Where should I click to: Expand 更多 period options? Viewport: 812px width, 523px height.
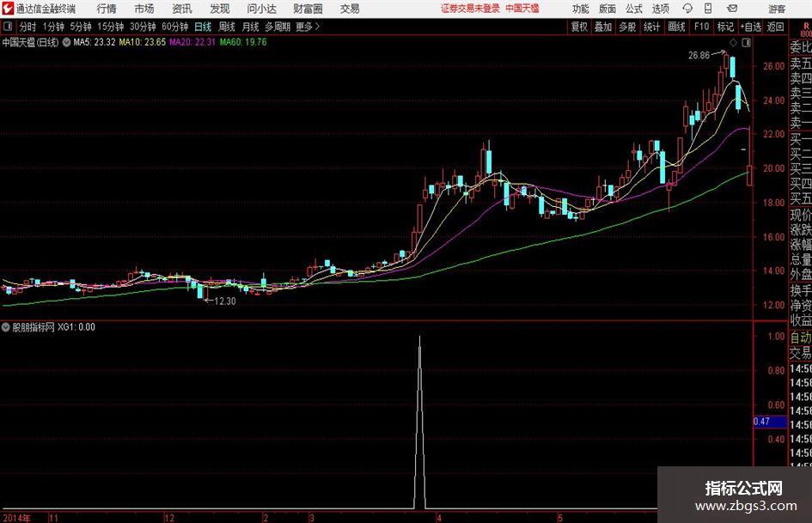pos(308,27)
